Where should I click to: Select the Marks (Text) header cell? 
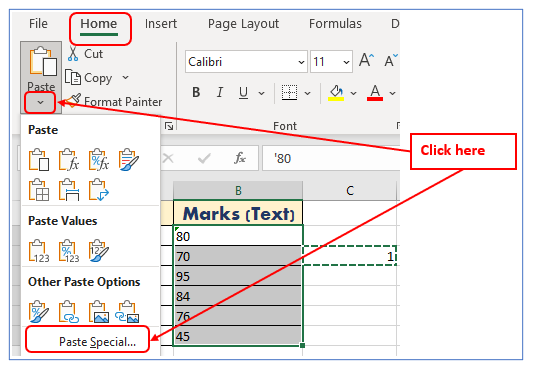click(x=238, y=214)
